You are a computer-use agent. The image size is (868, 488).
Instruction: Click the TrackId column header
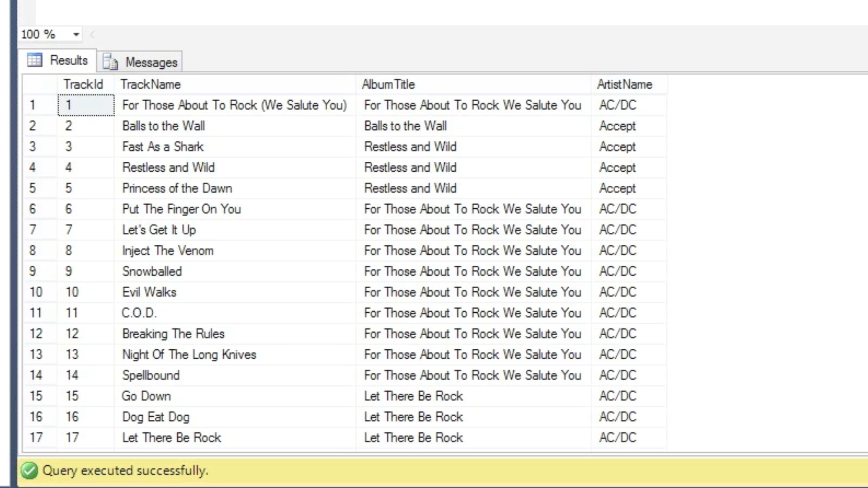[83, 84]
